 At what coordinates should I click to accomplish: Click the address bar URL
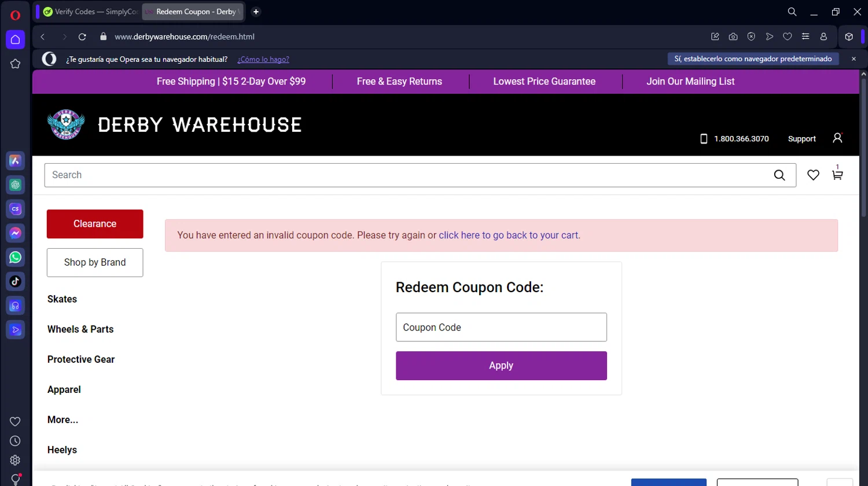pos(185,36)
